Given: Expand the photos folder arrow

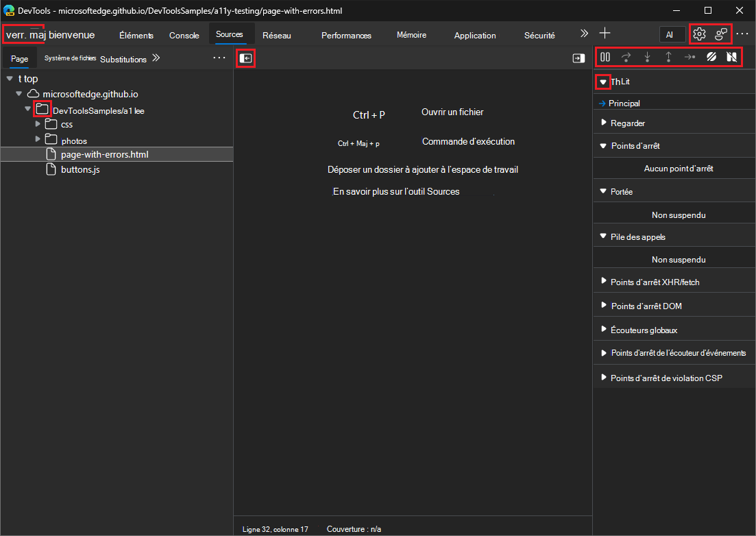Looking at the screenshot, I should point(38,139).
